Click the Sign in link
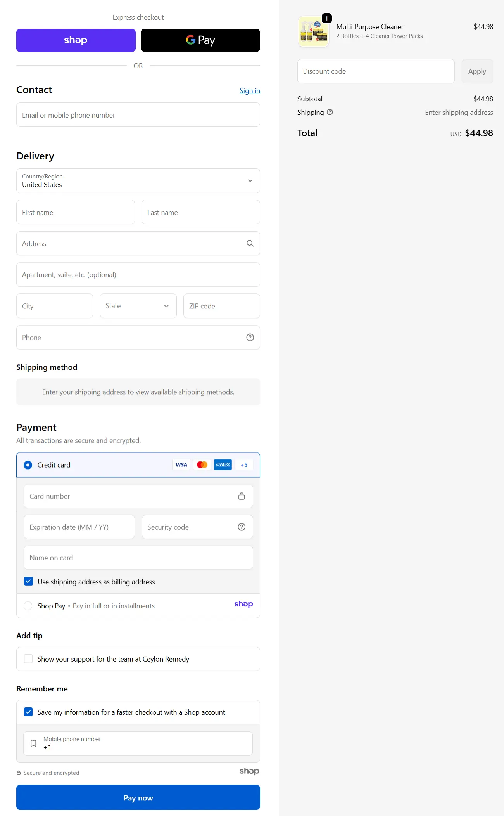504x816 pixels. pyautogui.click(x=250, y=91)
